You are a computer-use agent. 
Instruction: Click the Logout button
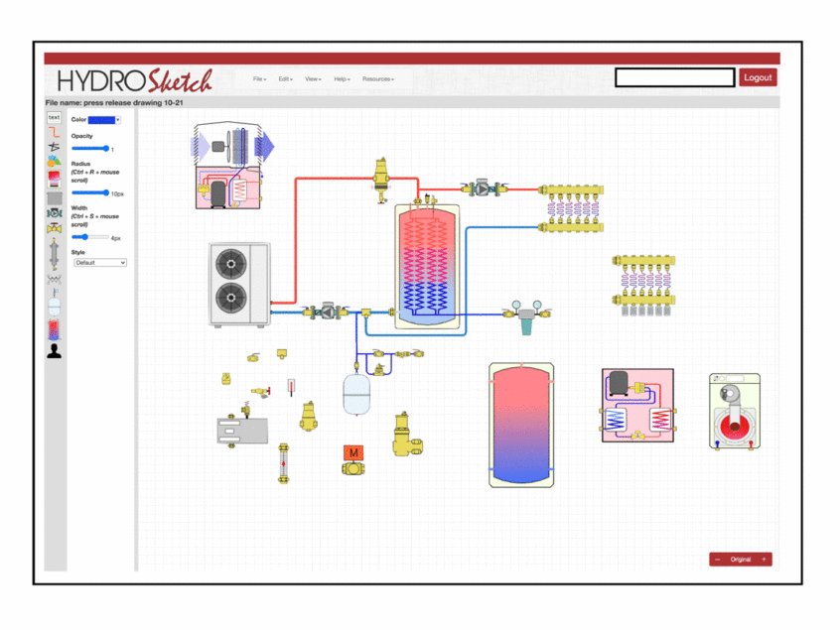758,77
